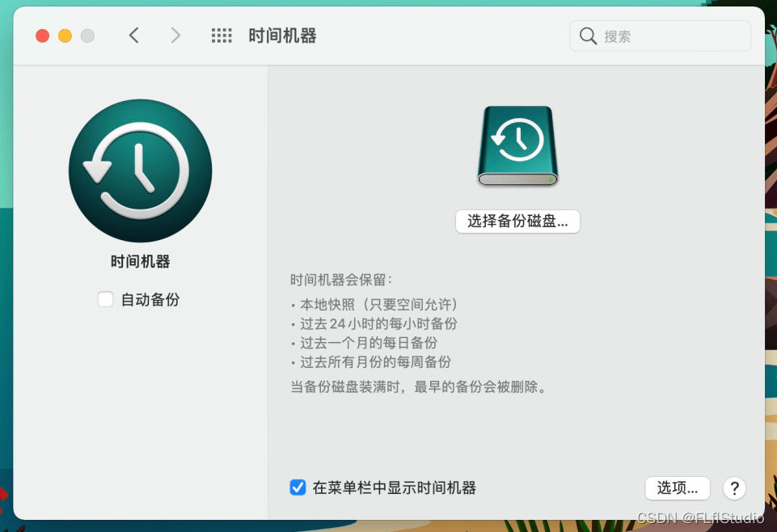Click the large Time Machine clock icon
This screenshot has width=777, height=532.
pyautogui.click(x=140, y=171)
